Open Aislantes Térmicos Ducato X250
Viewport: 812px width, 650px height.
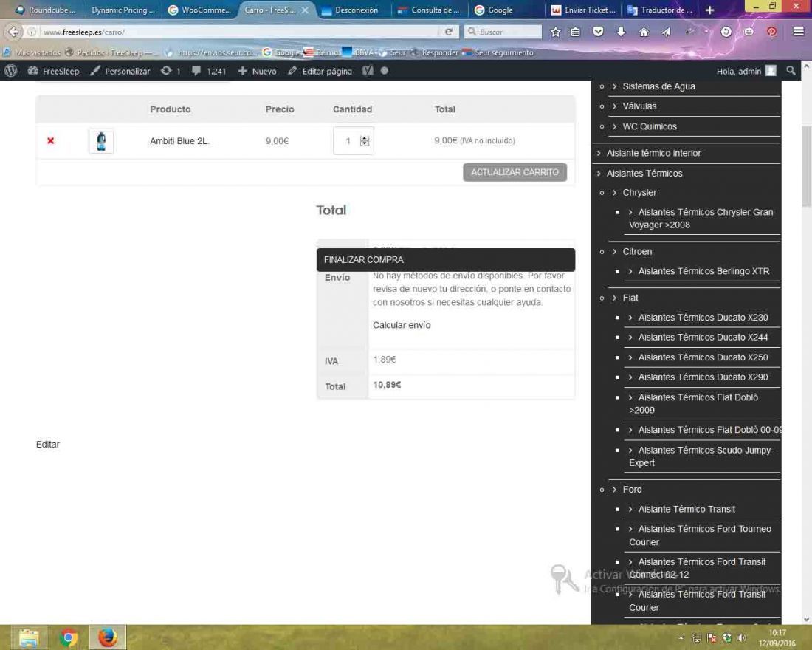[703, 357]
